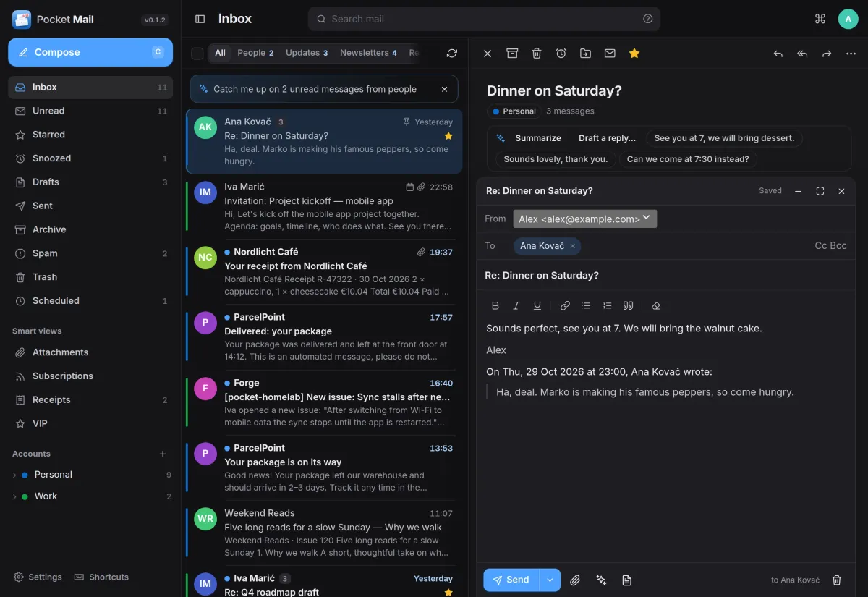The height and width of the screenshot is (597, 868).
Task: Toggle italic formatting
Action: click(516, 305)
